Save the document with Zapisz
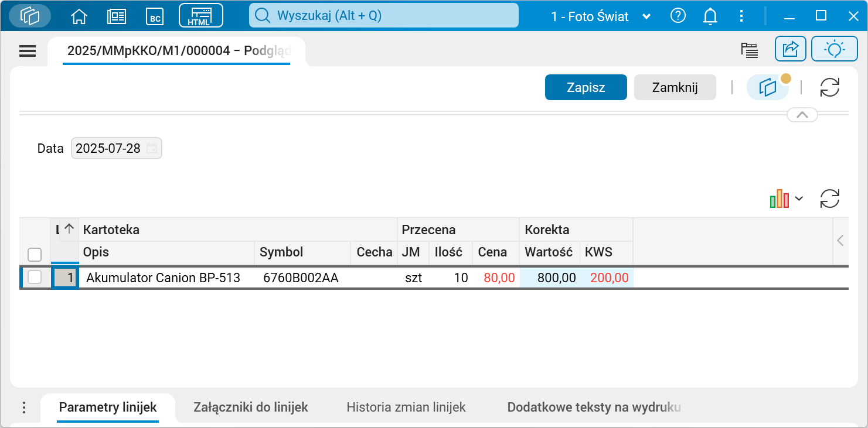 586,87
